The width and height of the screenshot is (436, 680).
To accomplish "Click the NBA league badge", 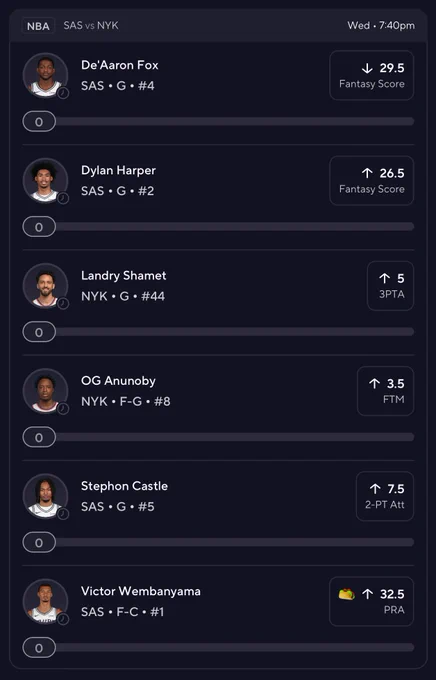I will click(x=38, y=26).
